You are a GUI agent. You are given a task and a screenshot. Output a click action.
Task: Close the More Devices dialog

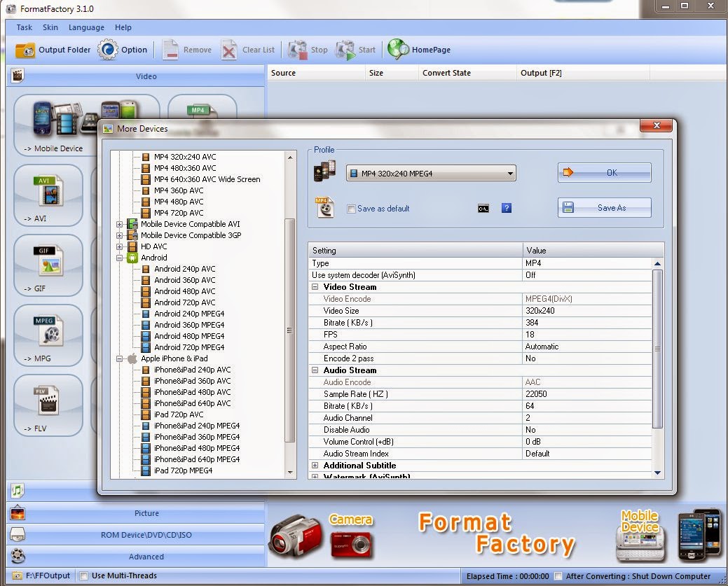(656, 125)
